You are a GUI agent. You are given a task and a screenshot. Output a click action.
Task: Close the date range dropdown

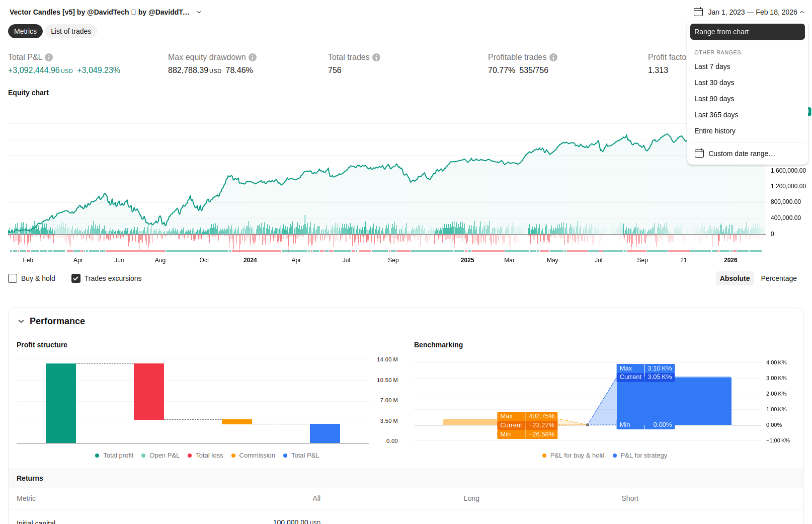[802, 12]
